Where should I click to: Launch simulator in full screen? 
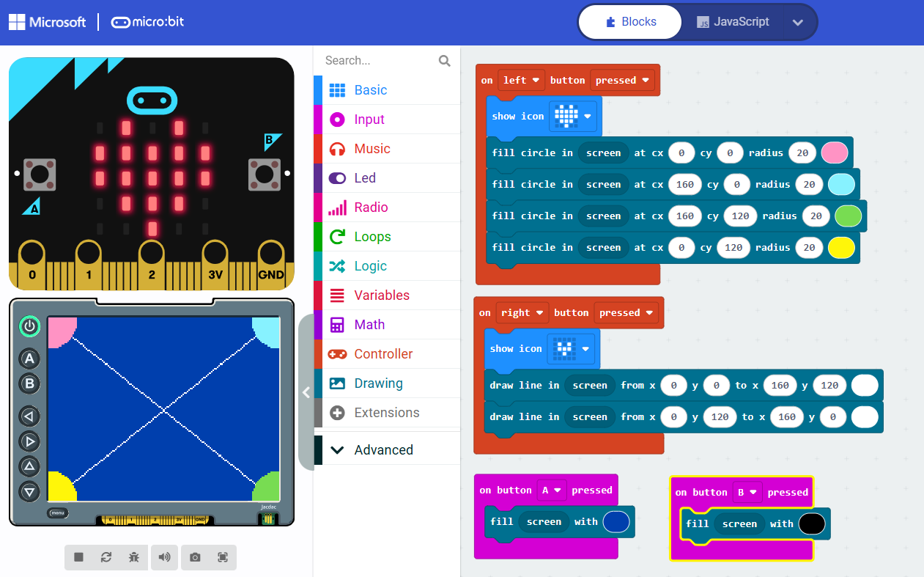coord(223,557)
